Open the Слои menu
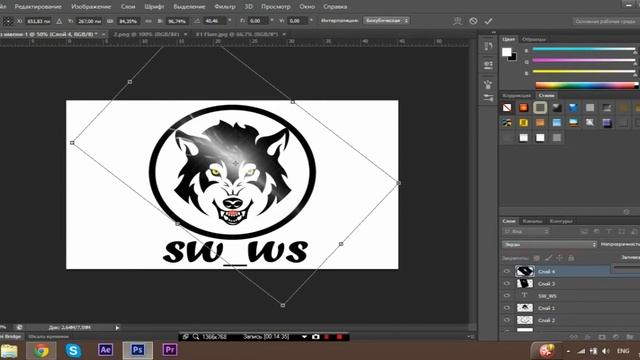The image size is (640, 360). [128, 7]
